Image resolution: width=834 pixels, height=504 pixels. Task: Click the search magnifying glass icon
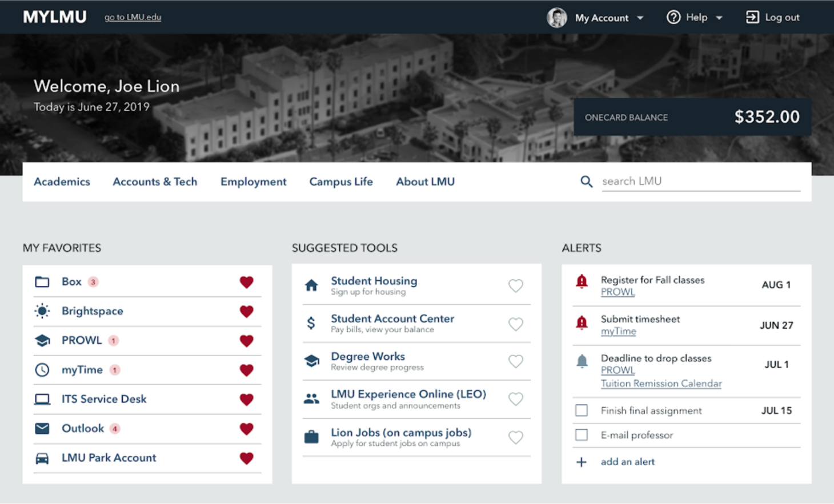pyautogui.click(x=586, y=182)
